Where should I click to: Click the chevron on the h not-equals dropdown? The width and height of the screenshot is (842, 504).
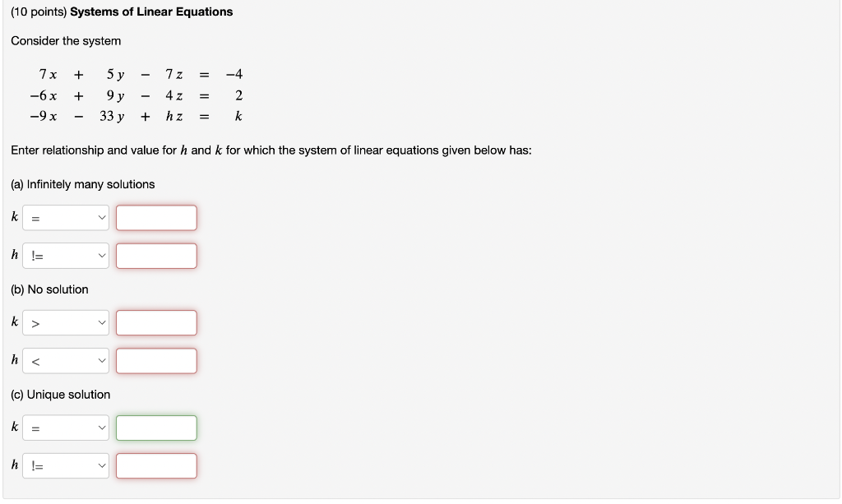click(100, 256)
